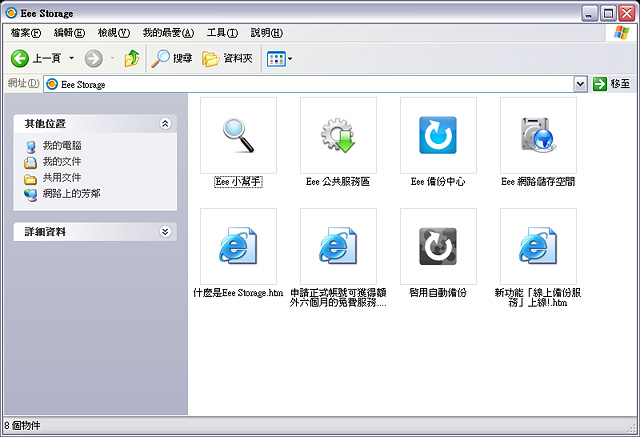Image resolution: width=640 pixels, height=437 pixels.
Task: Toggle the 資料夾 folders pane button
Action: (x=227, y=59)
